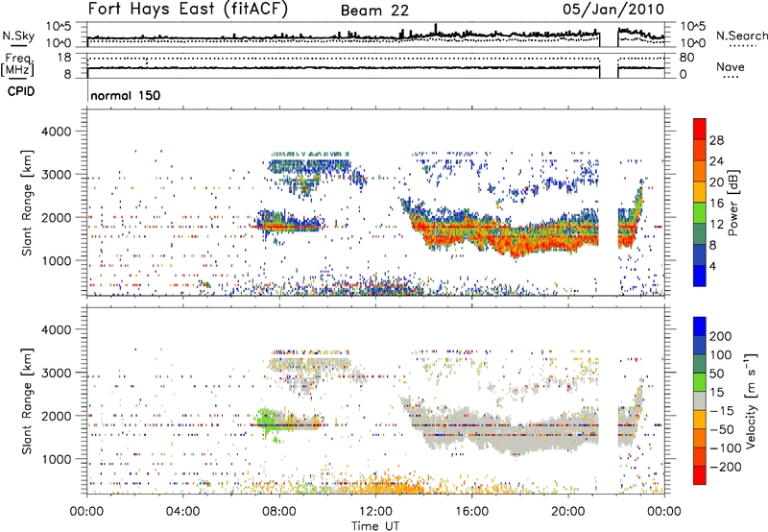This screenshot has width=768, height=532.
Task: Click the blue bottom swatch of Power colorbar
Action: click(x=700, y=276)
